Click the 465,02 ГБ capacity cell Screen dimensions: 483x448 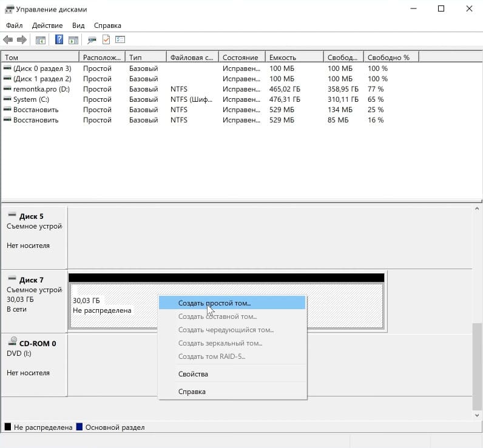tap(285, 89)
